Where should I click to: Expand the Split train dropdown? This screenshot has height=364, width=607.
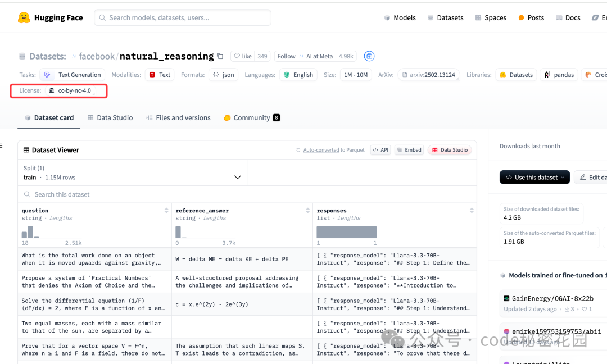pos(133,172)
